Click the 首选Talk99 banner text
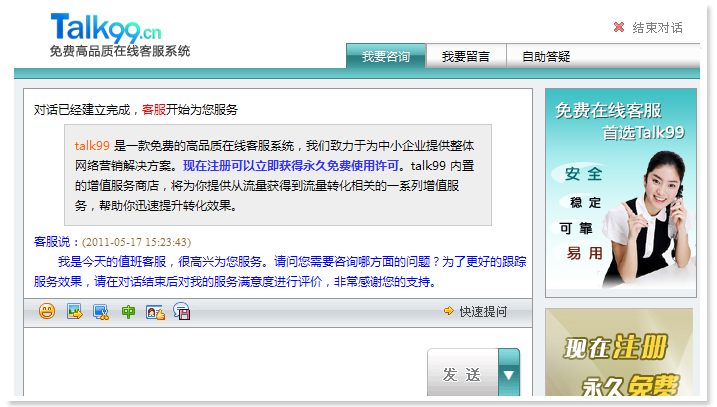Viewport: 717px width, 407px height. pyautogui.click(x=643, y=133)
